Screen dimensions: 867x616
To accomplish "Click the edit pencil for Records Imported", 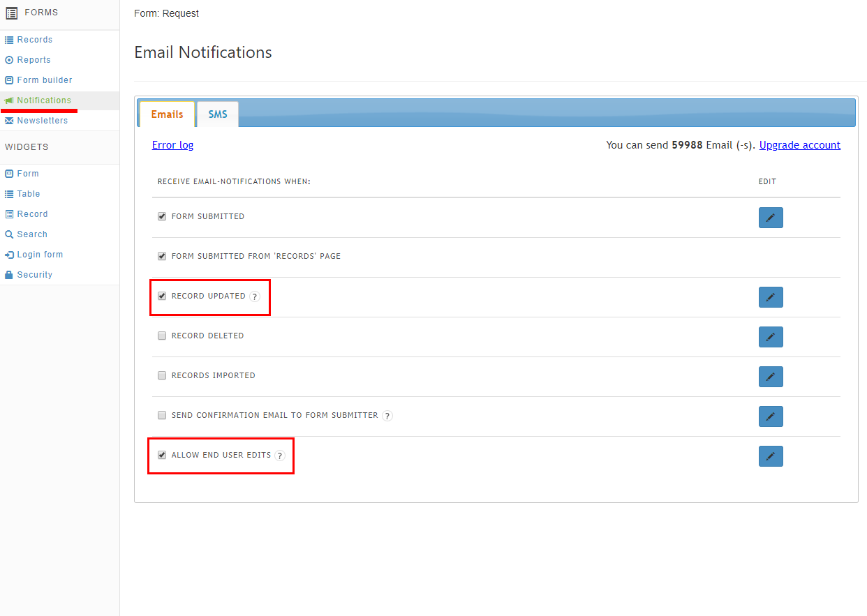I will point(771,377).
